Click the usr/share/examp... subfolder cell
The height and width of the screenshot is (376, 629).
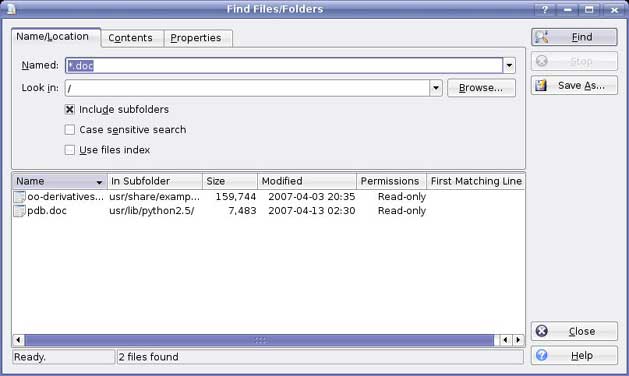click(154, 197)
